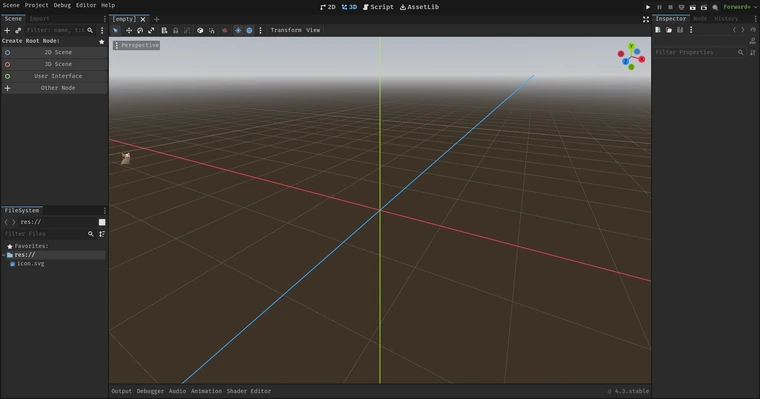Toggle preview environment globe icon
This screenshot has width=760, height=399.
click(x=249, y=30)
